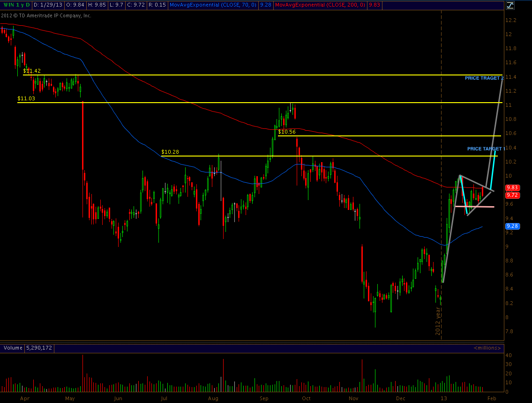Click the Oct label on the time axis
The height and width of the screenshot is (403, 532).
tap(306, 398)
